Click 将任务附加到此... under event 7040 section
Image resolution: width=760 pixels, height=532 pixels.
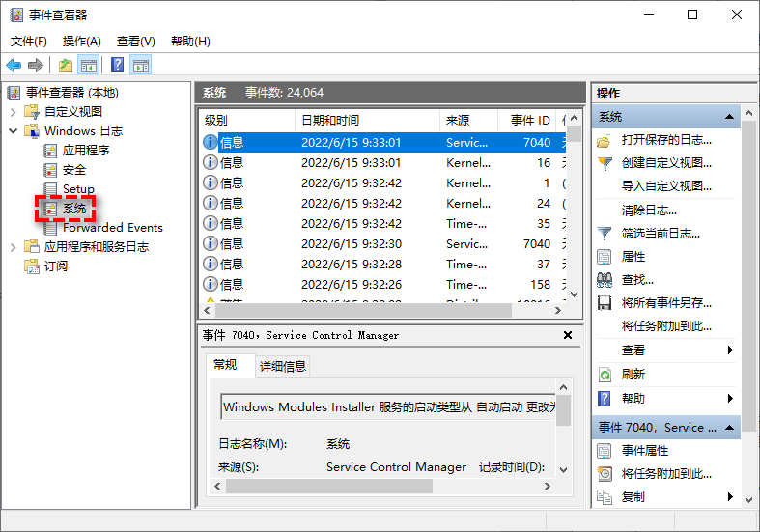point(666,474)
